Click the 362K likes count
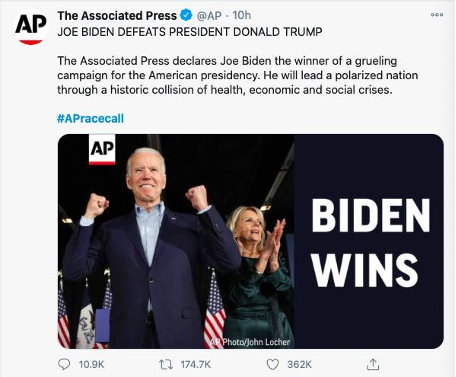 tap(299, 364)
